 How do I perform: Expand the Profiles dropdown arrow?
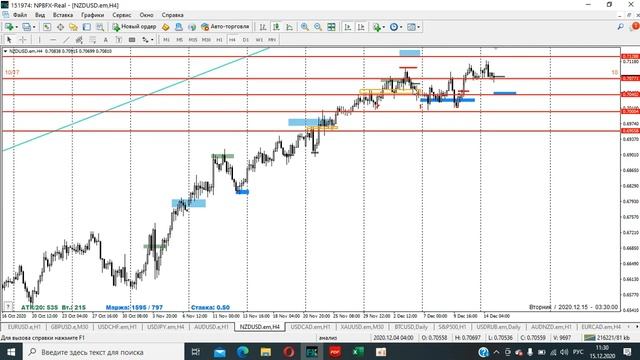[x=34, y=27]
